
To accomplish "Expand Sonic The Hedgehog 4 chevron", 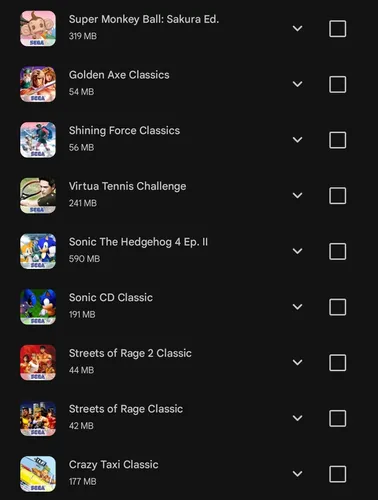I will 297,251.
